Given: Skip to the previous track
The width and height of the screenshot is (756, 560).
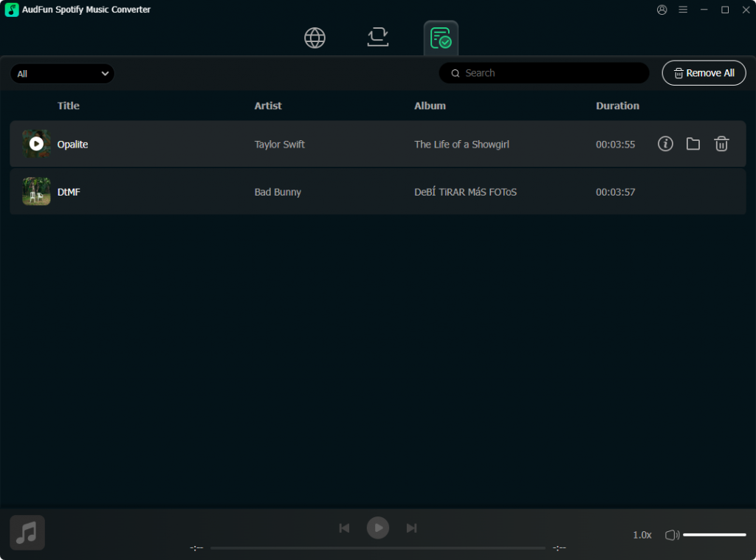Looking at the screenshot, I should click(344, 528).
